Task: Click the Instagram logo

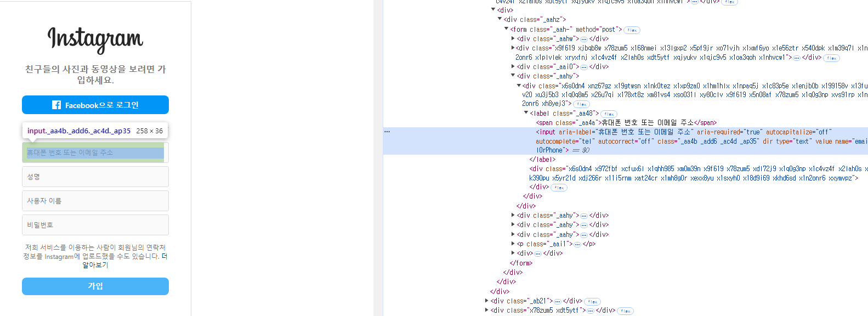Action: (95, 39)
